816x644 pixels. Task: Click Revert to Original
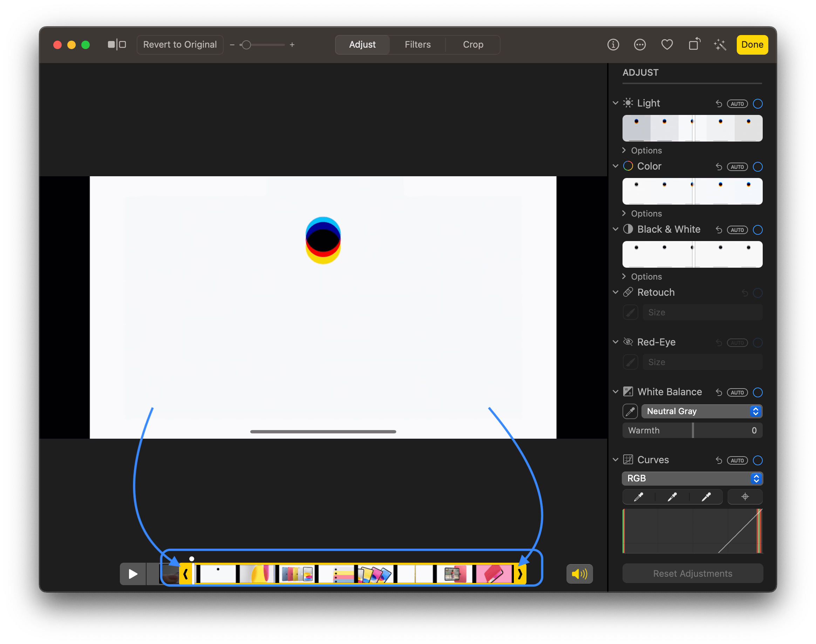pos(180,44)
